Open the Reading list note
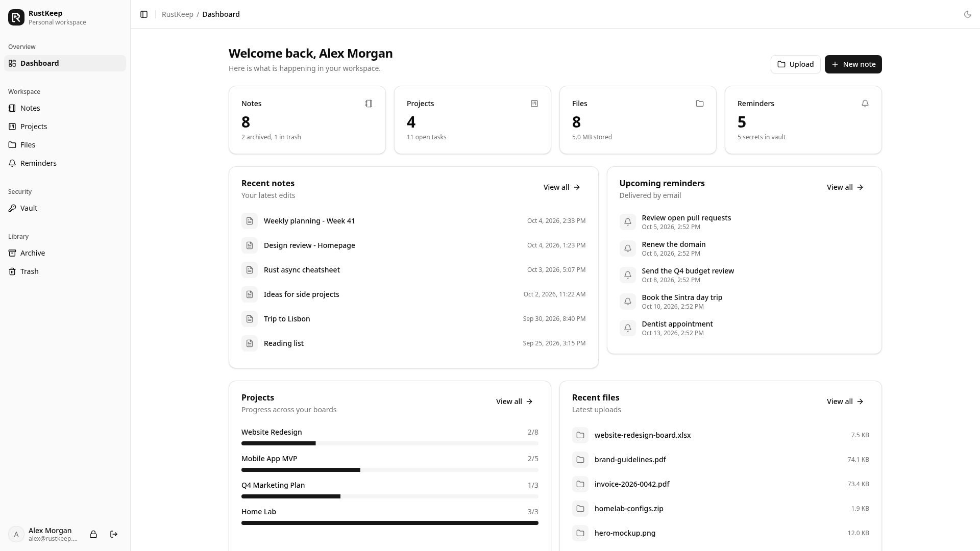The width and height of the screenshot is (980, 551). click(413, 343)
